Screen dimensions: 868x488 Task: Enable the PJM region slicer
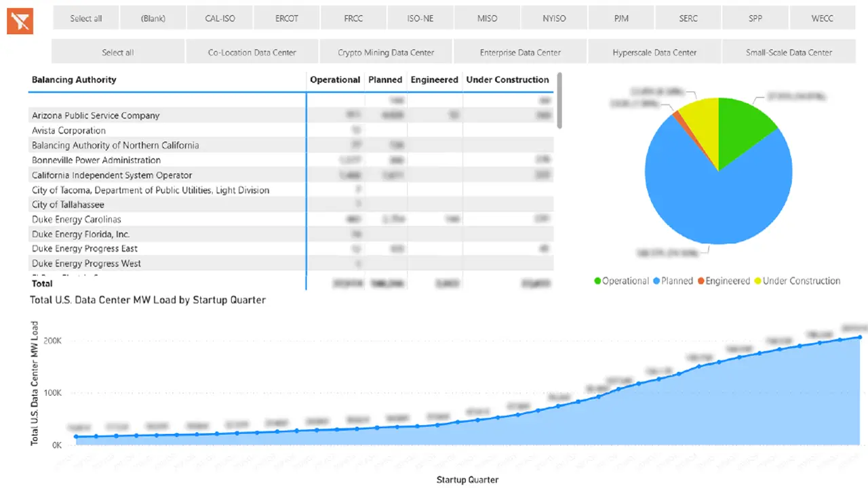tap(621, 18)
